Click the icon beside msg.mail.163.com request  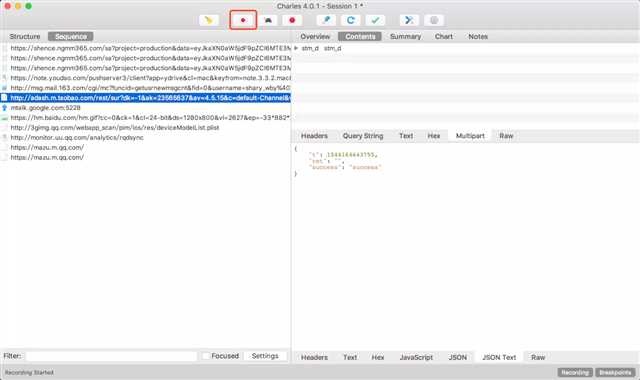tap(4, 88)
